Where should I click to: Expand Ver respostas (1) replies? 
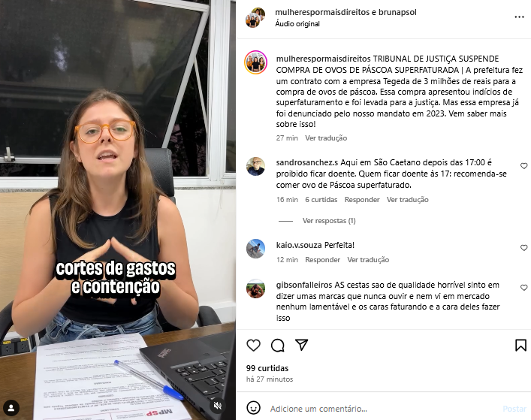tap(329, 221)
